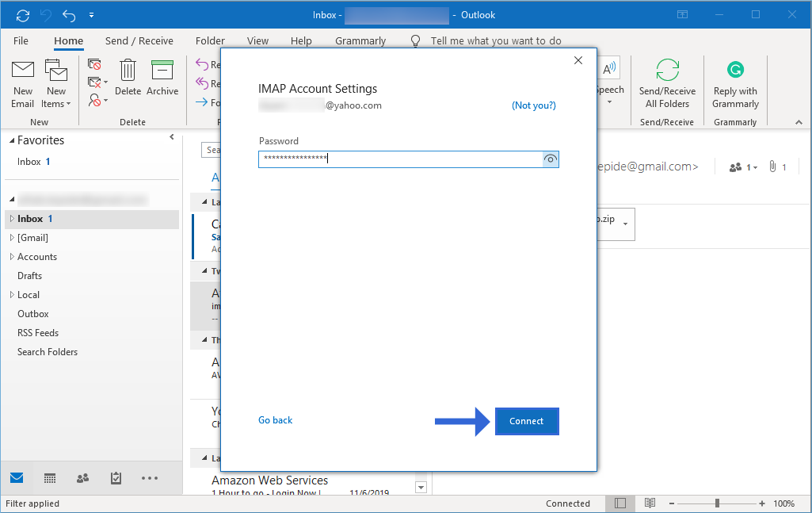Open the Grammarly tab

coord(360,41)
